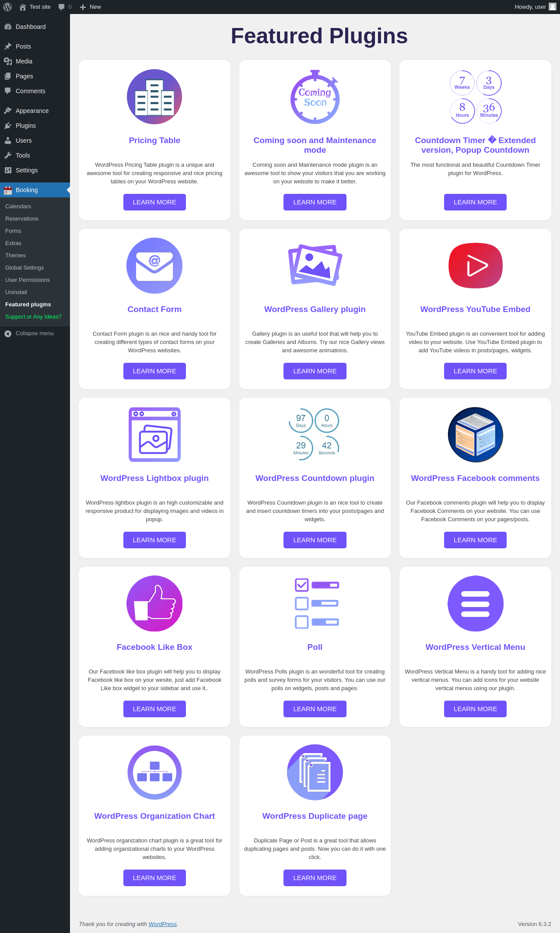Image resolution: width=560 pixels, height=933 pixels.
Task: Click the Version 6.3.2 footer text
Action: 534,924
